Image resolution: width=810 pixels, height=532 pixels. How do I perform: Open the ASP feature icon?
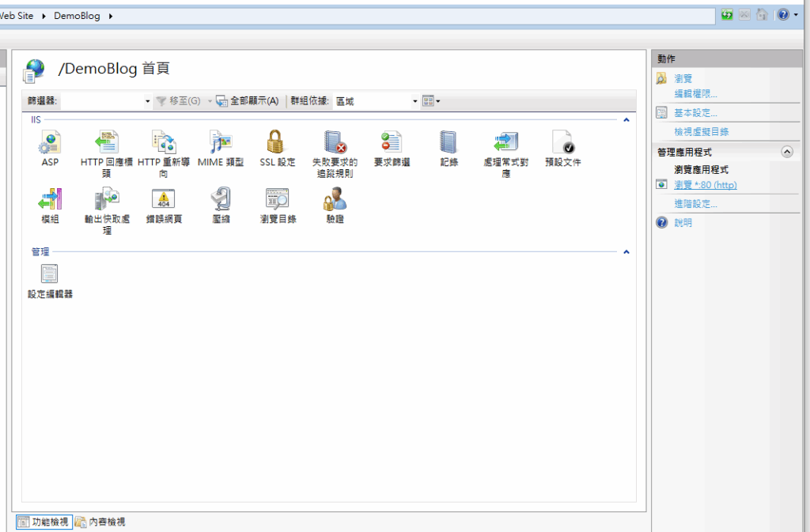pyautogui.click(x=50, y=143)
